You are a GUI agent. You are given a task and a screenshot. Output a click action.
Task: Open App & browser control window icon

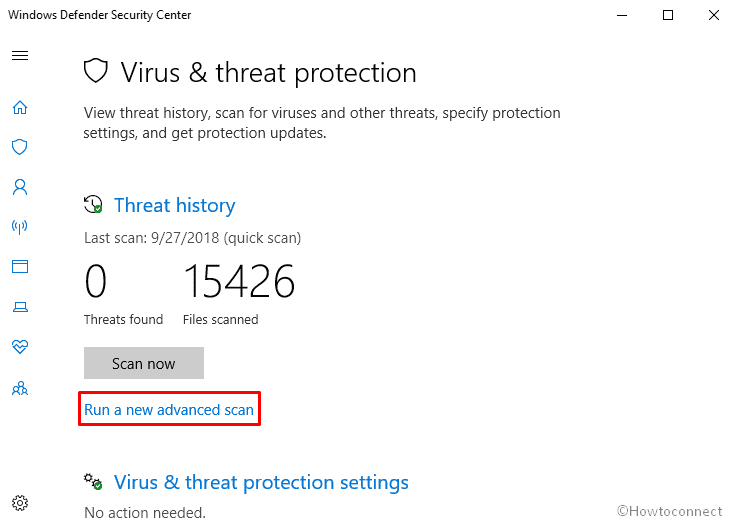(x=20, y=267)
